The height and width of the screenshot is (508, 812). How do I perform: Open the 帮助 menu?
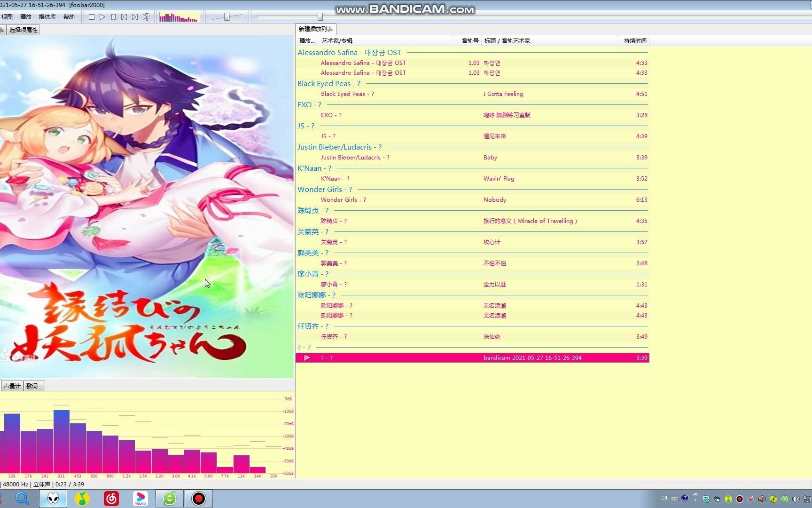pos(69,17)
